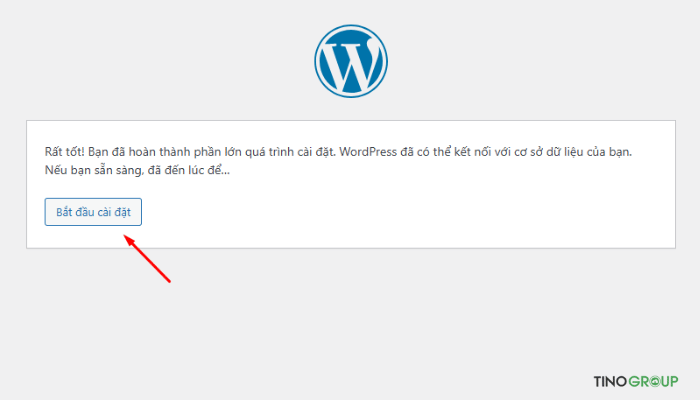Click the WordPress logo at top

[351, 61]
